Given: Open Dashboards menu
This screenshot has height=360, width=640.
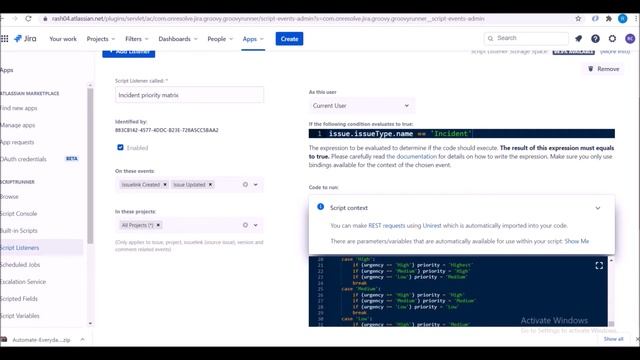Looking at the screenshot, I should coord(178,39).
